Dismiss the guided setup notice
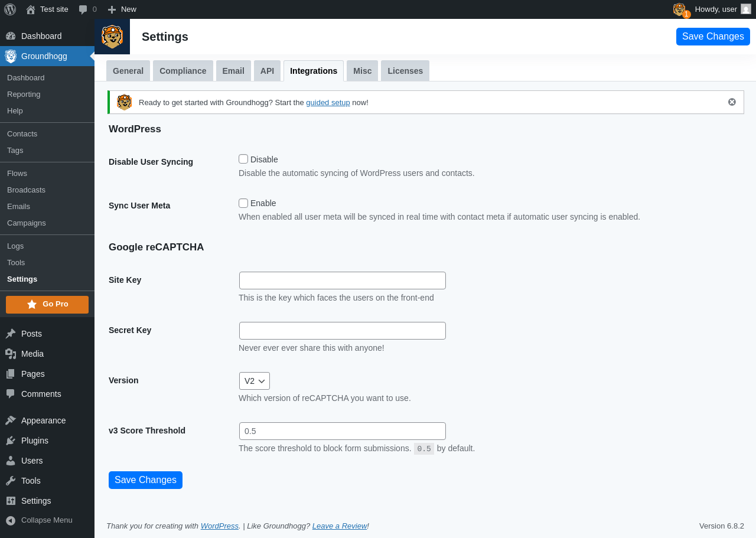The image size is (756, 538). [732, 102]
